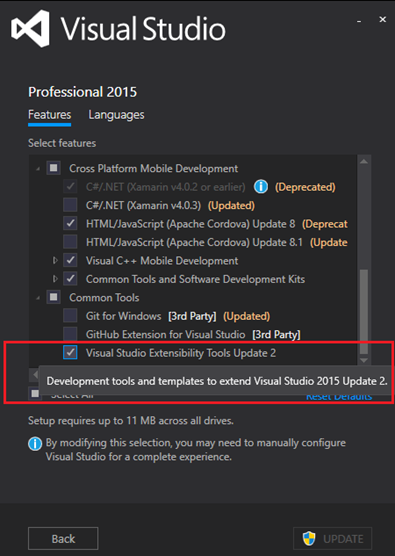
Task: Uncheck Visual Studio Extensibility Tools Update 2
Action: pyautogui.click(x=70, y=352)
